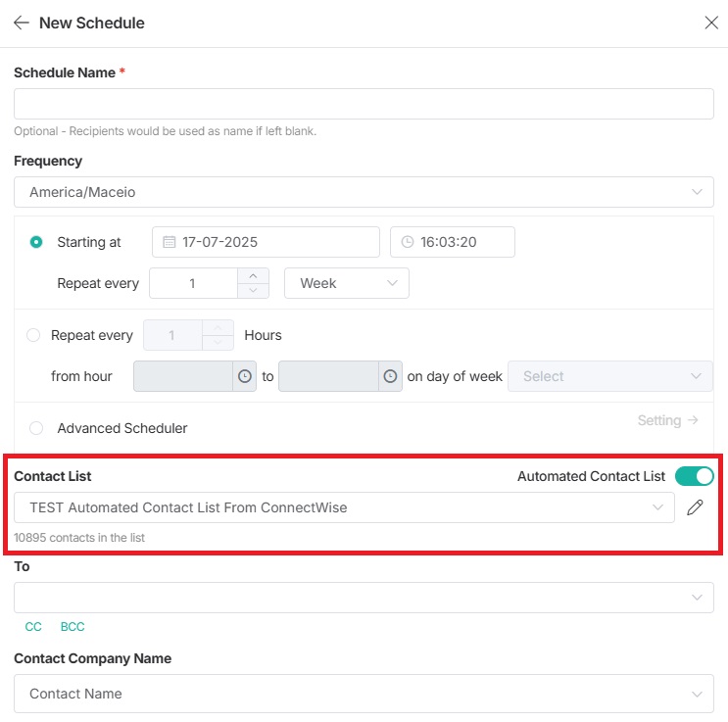Screen dimensions: 728x722
Task: Choose the Advanced Scheduler radio option
Action: pos(36,428)
